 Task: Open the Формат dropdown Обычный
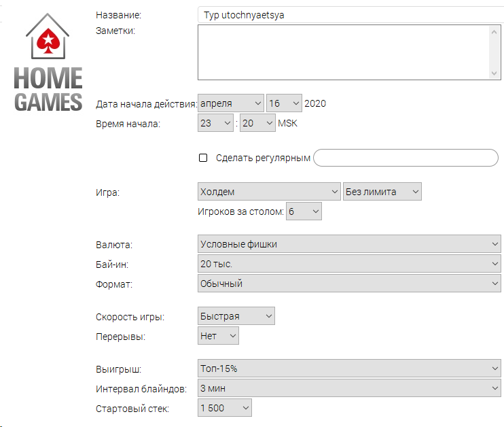(x=349, y=284)
